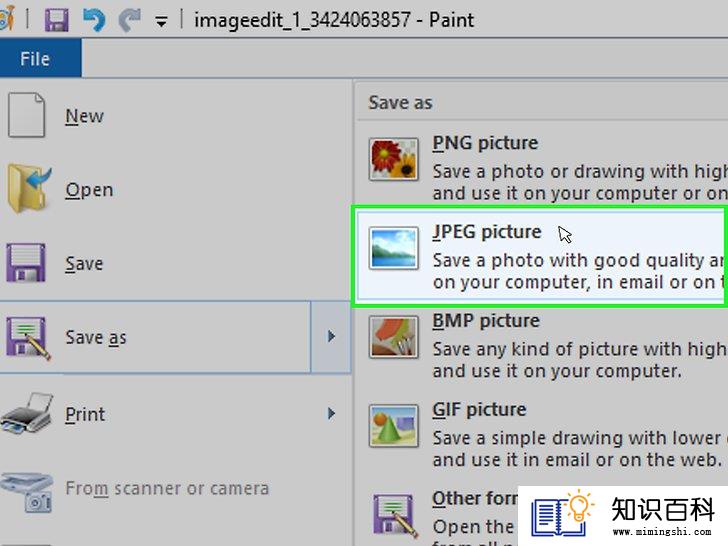Click the Open folder icon
Viewport: 728px width, 546px height.
pyautogui.click(x=28, y=189)
